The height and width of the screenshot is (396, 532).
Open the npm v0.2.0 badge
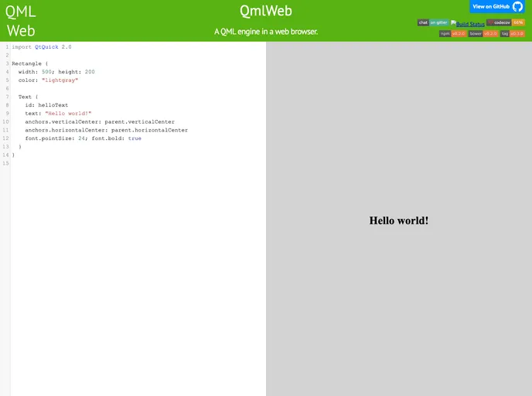pyautogui.click(x=452, y=33)
